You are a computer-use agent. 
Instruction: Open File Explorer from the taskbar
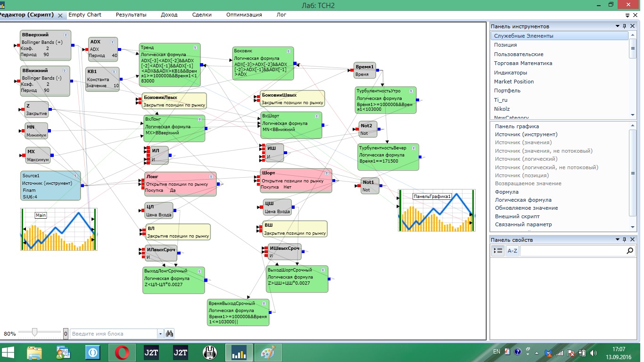click(35, 352)
